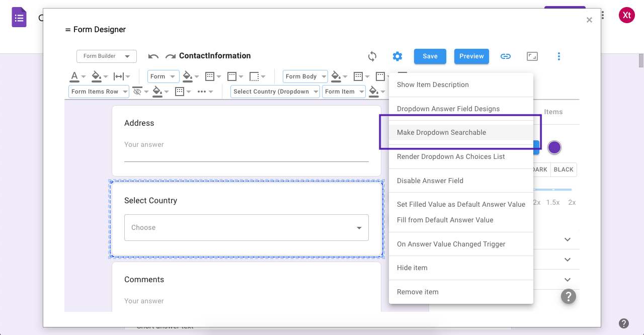Switch to the Items tab

pos(553,112)
